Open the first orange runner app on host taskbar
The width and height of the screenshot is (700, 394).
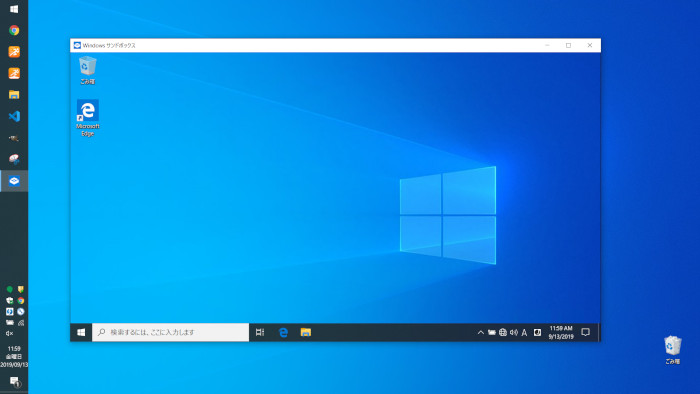(14, 52)
